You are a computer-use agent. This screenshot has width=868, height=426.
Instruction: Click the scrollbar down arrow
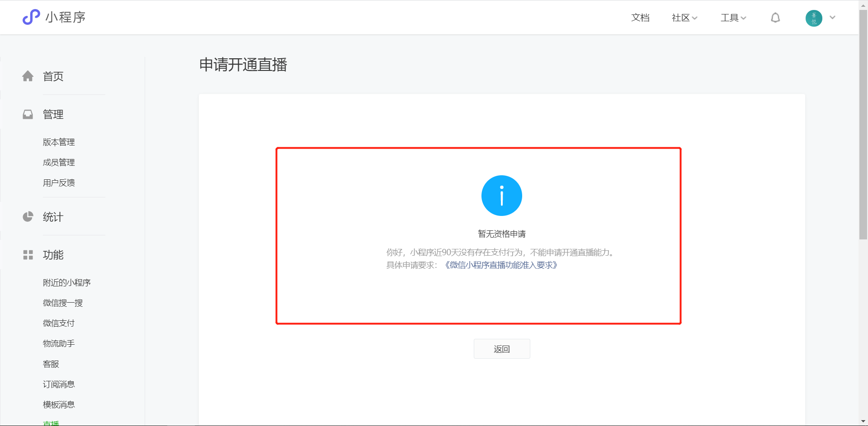pyautogui.click(x=863, y=421)
